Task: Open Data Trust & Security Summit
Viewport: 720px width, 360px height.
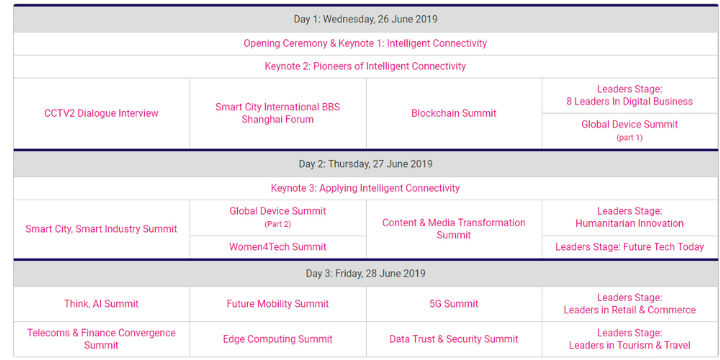Action: click(454, 340)
